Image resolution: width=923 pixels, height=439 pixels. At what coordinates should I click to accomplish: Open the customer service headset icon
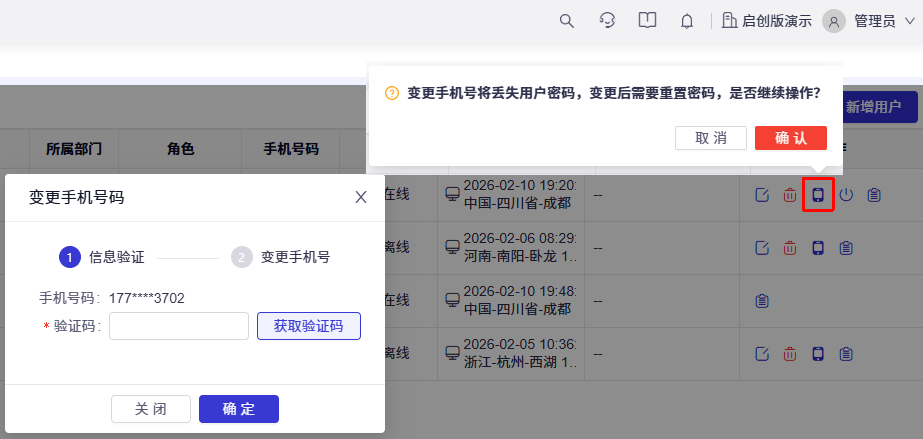tap(607, 21)
